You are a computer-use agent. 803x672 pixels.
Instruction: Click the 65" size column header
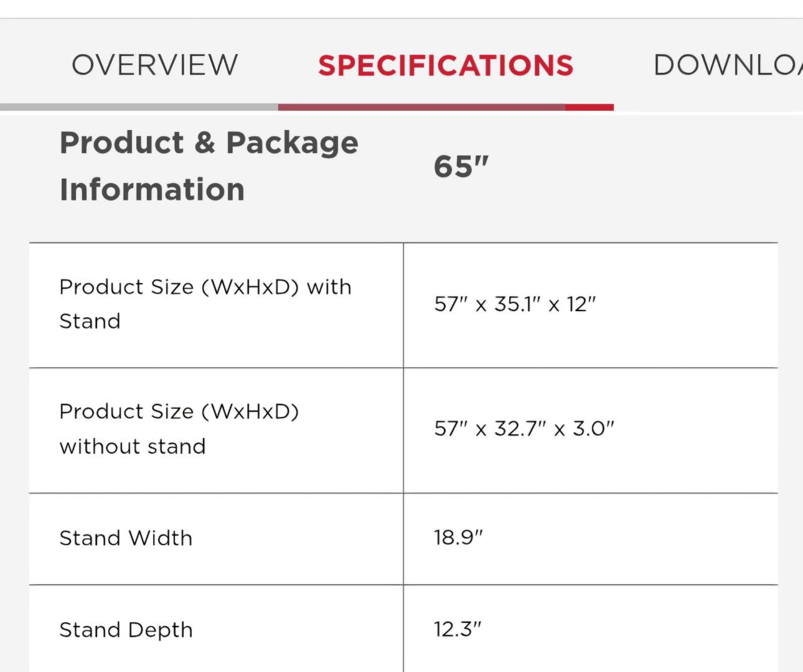tap(461, 166)
